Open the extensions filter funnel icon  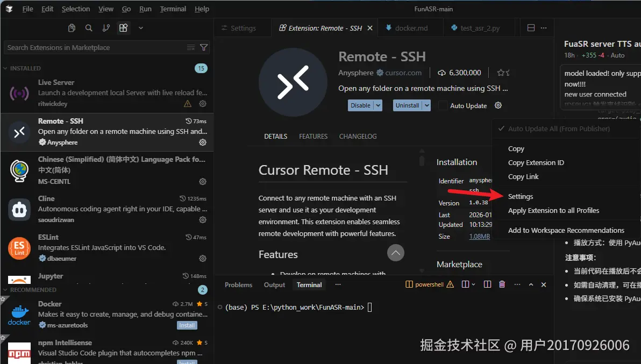coord(204,47)
